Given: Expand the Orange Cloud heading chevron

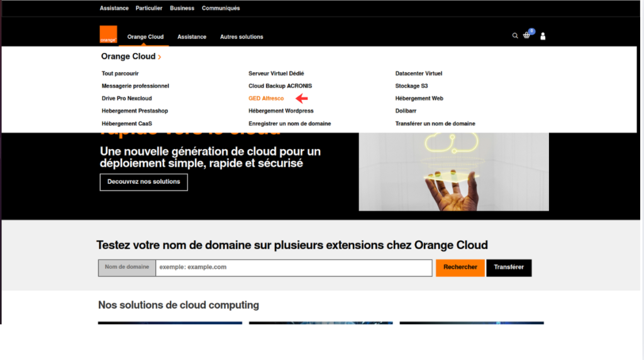Looking at the screenshot, I should tap(160, 57).
